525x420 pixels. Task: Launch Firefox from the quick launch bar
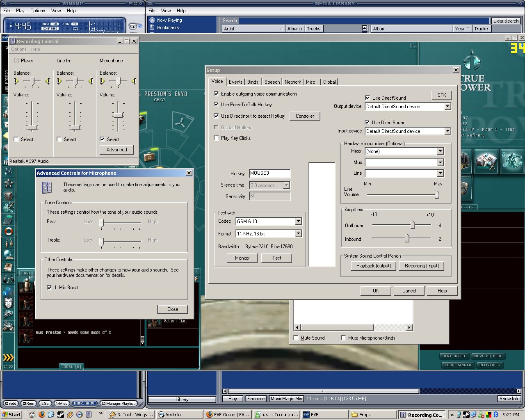tap(42, 415)
